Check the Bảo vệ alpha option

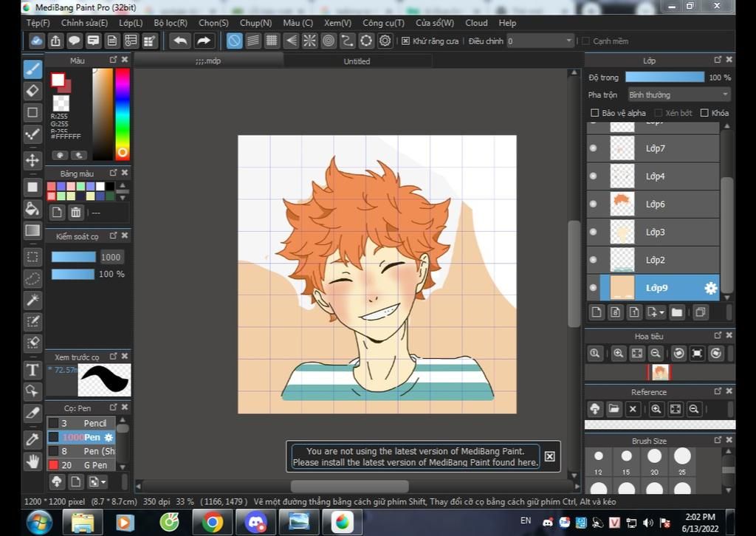click(x=594, y=113)
